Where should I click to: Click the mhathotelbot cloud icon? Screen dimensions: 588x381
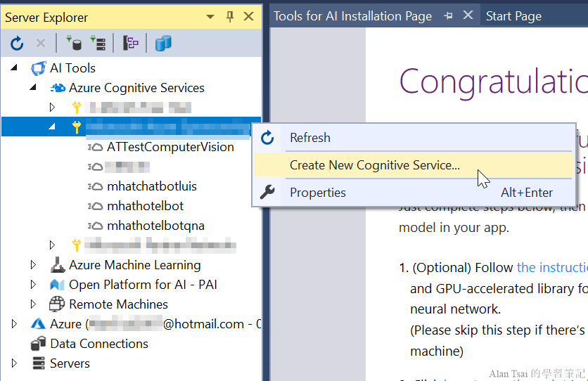(x=96, y=206)
